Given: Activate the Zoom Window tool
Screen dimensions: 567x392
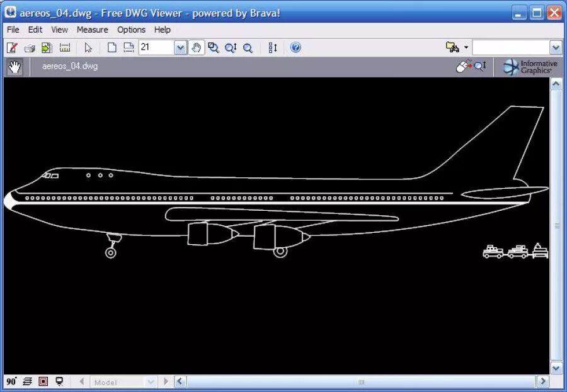Looking at the screenshot, I should 214,47.
